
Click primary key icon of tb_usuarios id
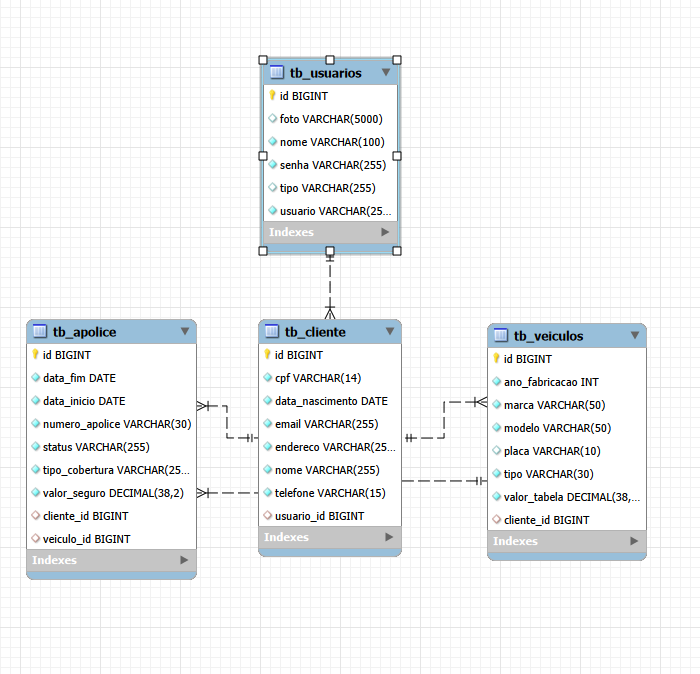tap(272, 95)
